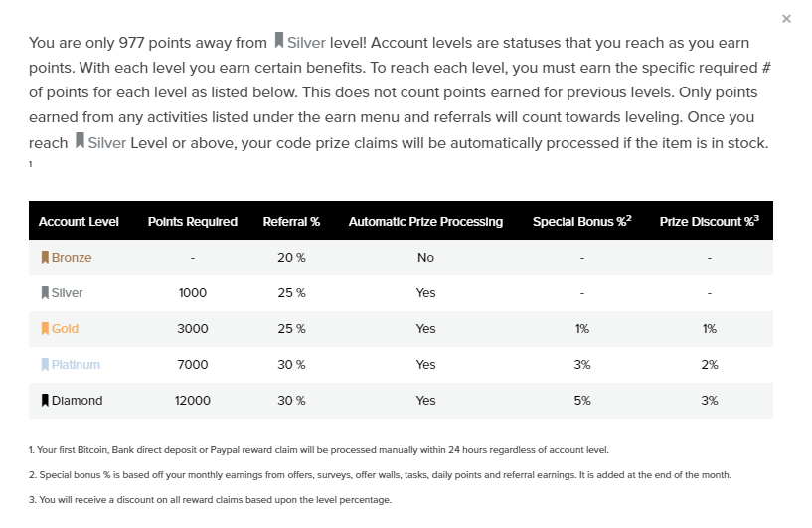Image resolution: width=812 pixels, height=528 pixels.
Task: Click the footnote about special bonus percentage
Action: coord(380,475)
